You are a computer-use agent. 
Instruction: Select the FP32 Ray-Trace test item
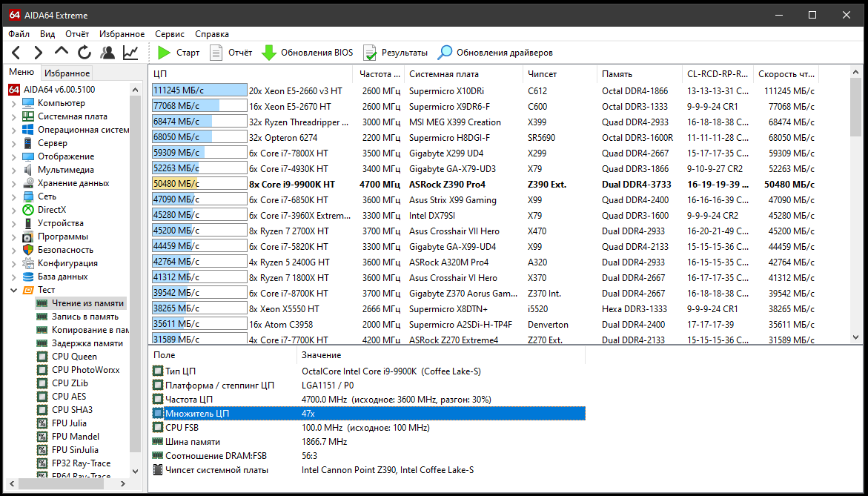pos(81,463)
